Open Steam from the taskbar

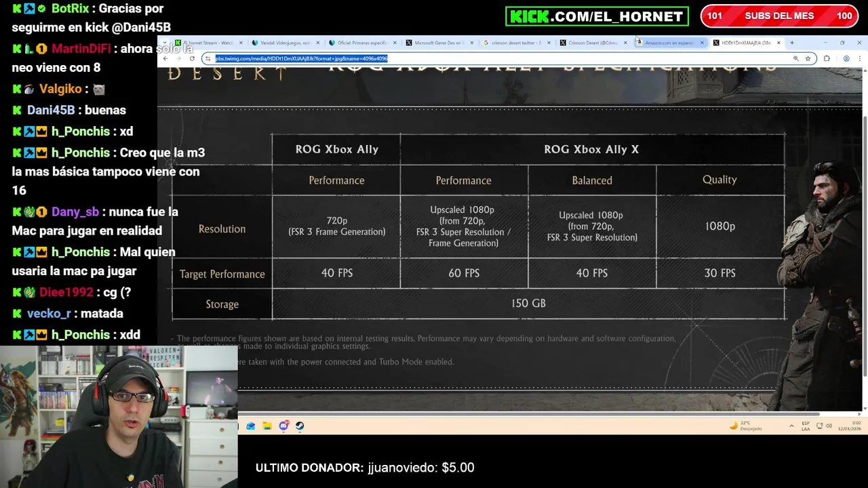click(300, 426)
